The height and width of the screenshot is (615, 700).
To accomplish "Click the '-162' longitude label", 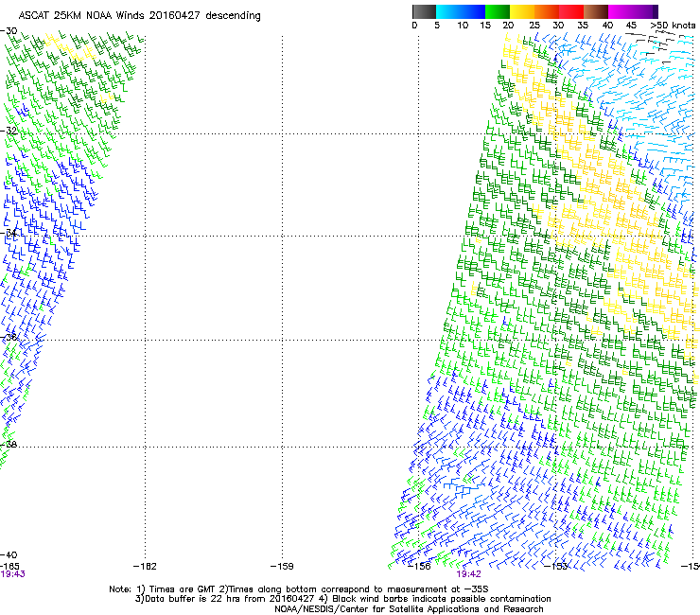I will coord(145,567).
